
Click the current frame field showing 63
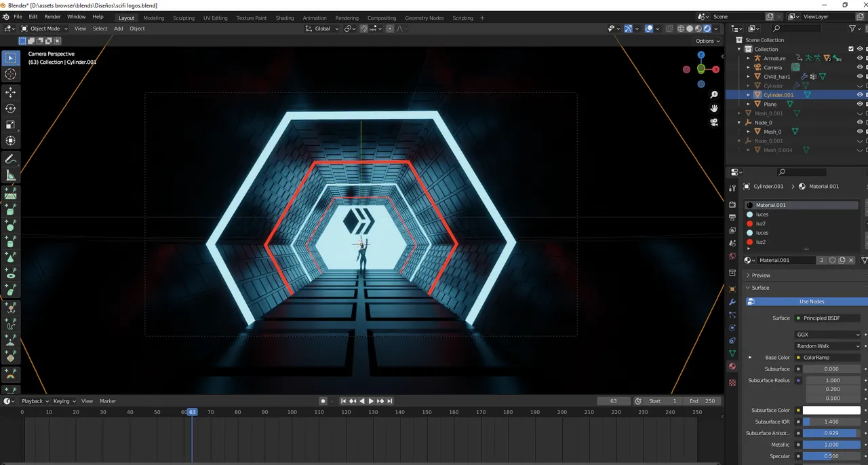[614, 401]
